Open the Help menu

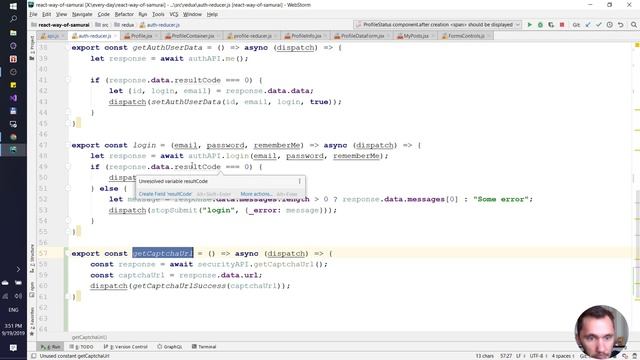[x=212, y=14]
